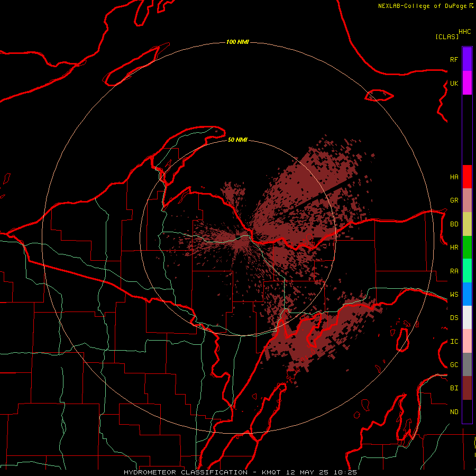Click the "ND" legend label

pos(454,412)
